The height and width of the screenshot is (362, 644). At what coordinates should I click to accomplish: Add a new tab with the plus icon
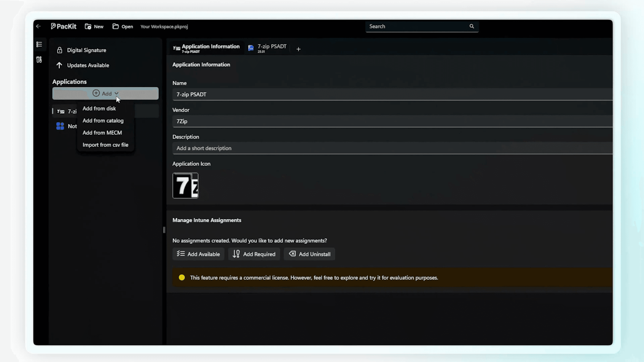(x=298, y=49)
